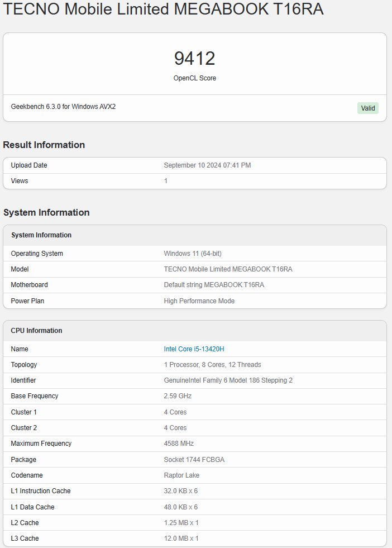The image size is (392, 548).
Task: Select the 32.0 KB x 6 value
Action: coord(180,490)
